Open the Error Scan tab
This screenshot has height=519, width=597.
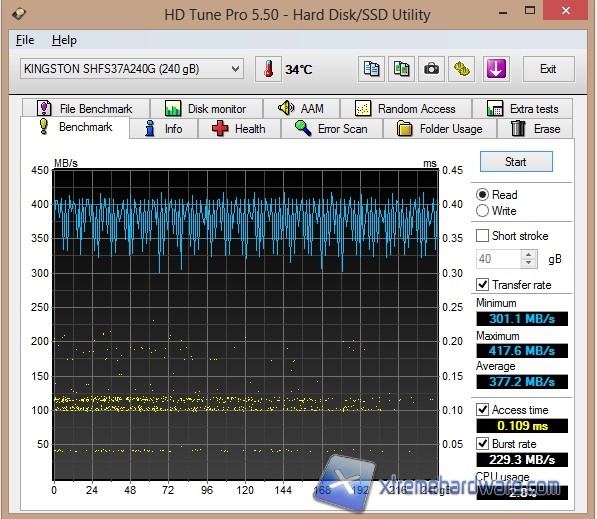click(332, 129)
